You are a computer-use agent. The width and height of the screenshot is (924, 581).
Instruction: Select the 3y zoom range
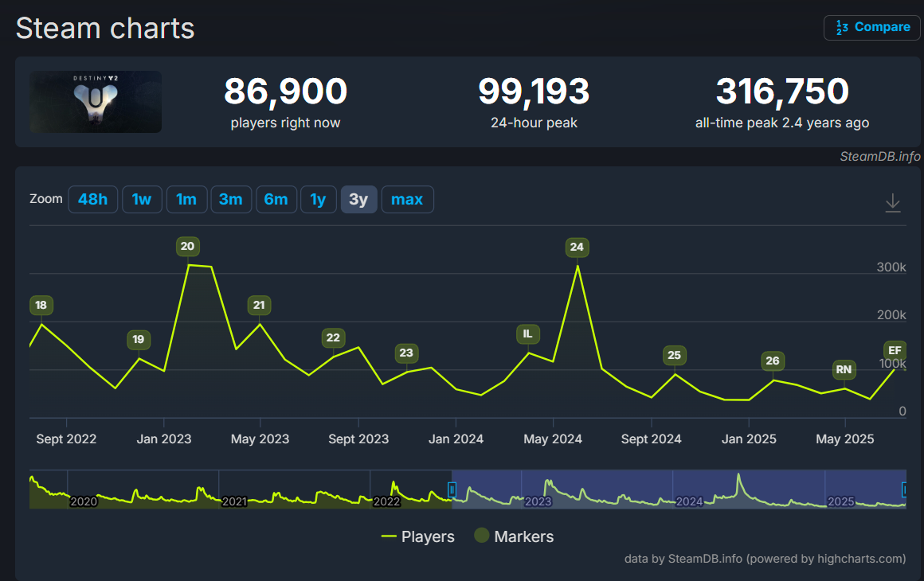pos(358,200)
